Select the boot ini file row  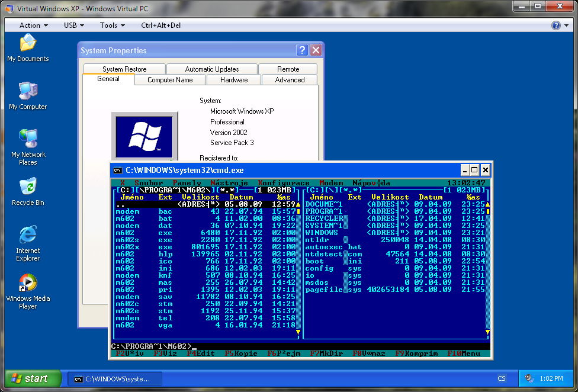(395, 261)
